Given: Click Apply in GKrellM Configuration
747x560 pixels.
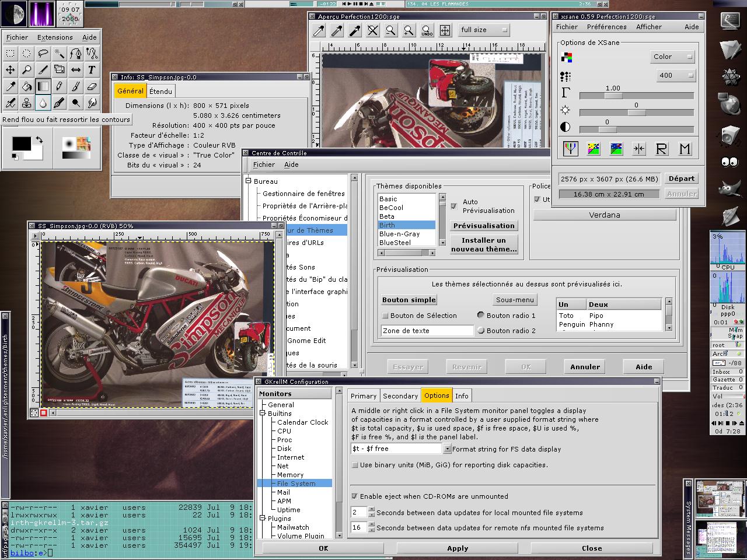Looking at the screenshot, I should click(458, 548).
